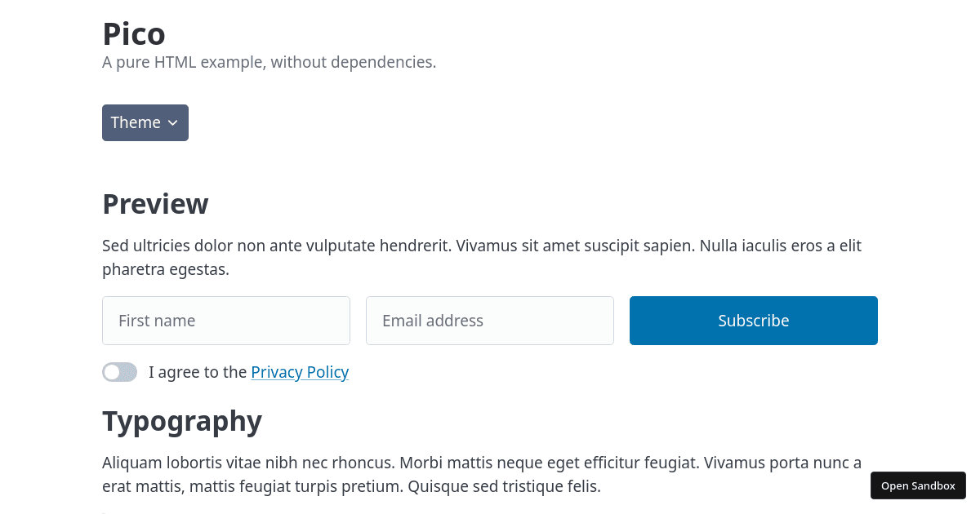Click the Email address field
980x514 pixels.
[x=490, y=321]
